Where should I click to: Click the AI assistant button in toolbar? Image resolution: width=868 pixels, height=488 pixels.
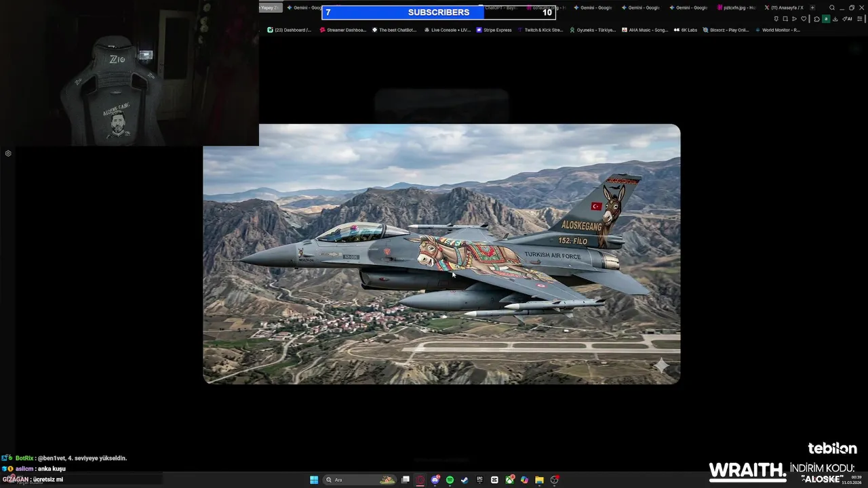[x=847, y=19]
